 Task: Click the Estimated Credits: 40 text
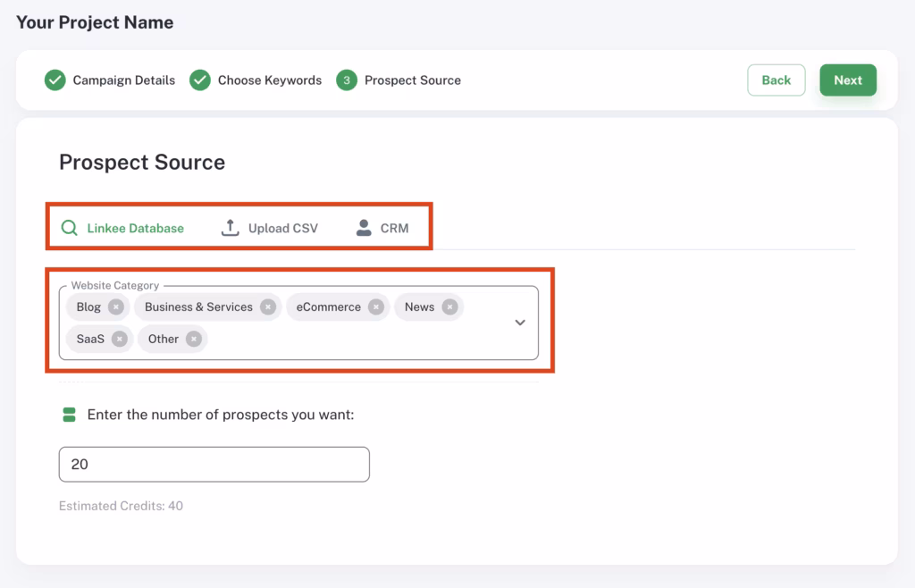pyautogui.click(x=121, y=506)
